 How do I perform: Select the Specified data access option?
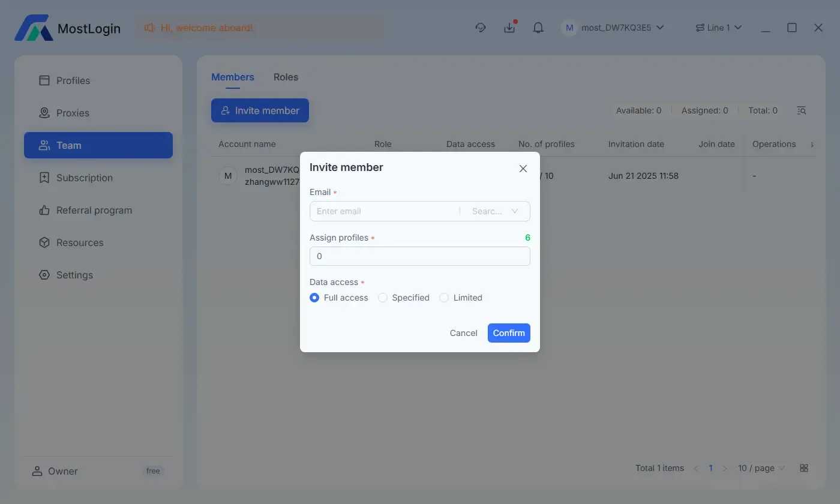(383, 298)
